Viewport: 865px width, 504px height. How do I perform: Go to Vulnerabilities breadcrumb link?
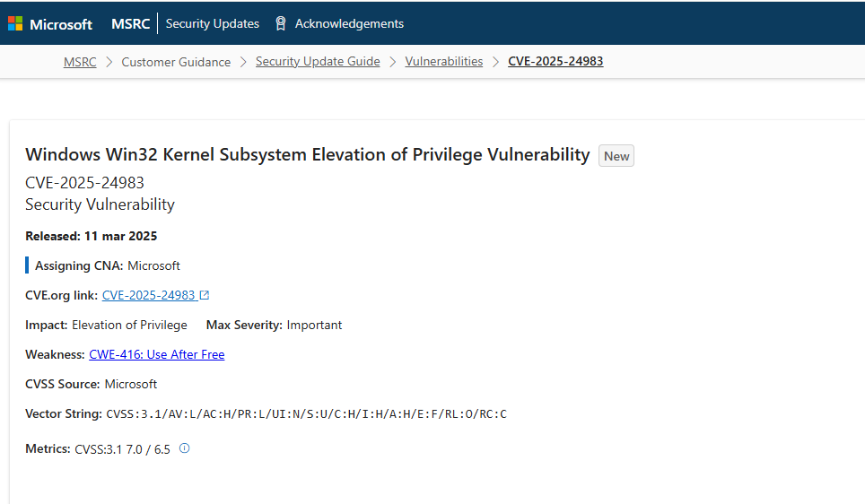coord(444,62)
